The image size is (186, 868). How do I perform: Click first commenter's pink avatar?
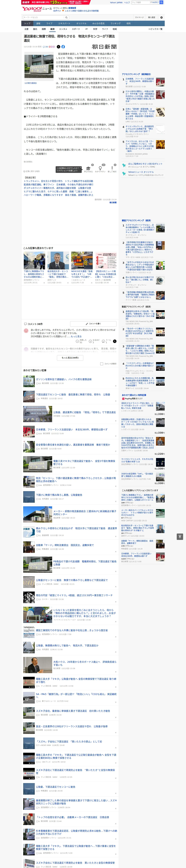point(26,331)
